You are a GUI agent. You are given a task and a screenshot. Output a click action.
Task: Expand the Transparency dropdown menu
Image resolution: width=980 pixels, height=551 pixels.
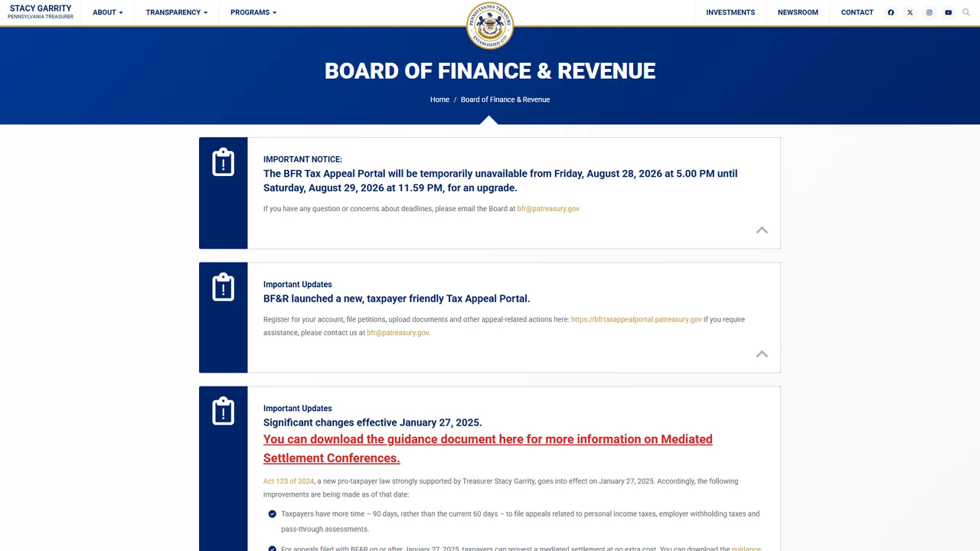point(176,12)
